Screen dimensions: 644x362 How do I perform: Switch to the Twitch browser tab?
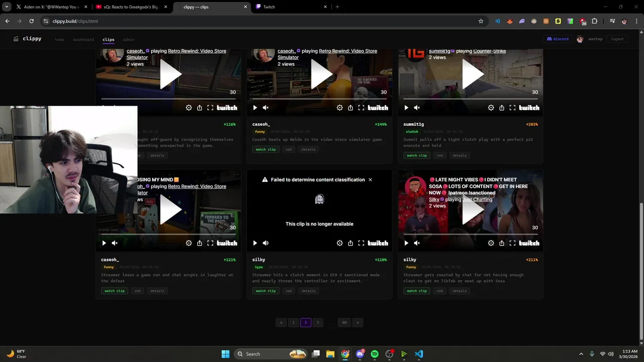(x=292, y=7)
